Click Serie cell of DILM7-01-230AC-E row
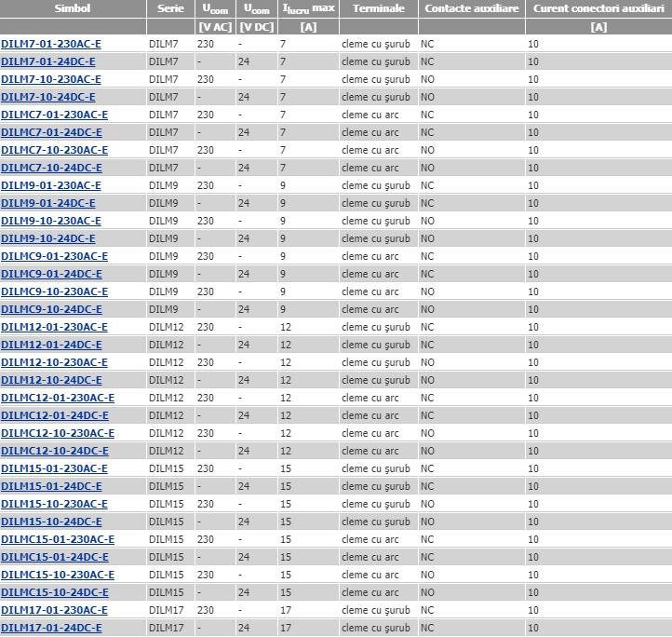This screenshot has height=637, width=672. coord(163,44)
